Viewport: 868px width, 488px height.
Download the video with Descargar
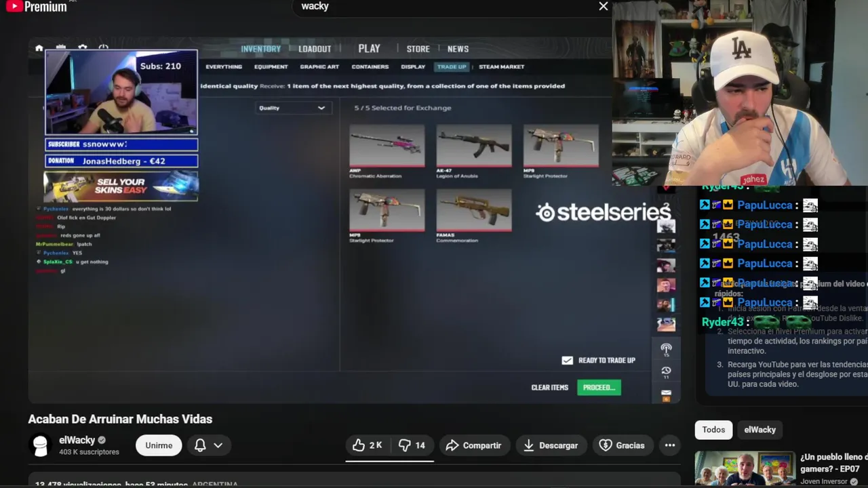point(551,445)
